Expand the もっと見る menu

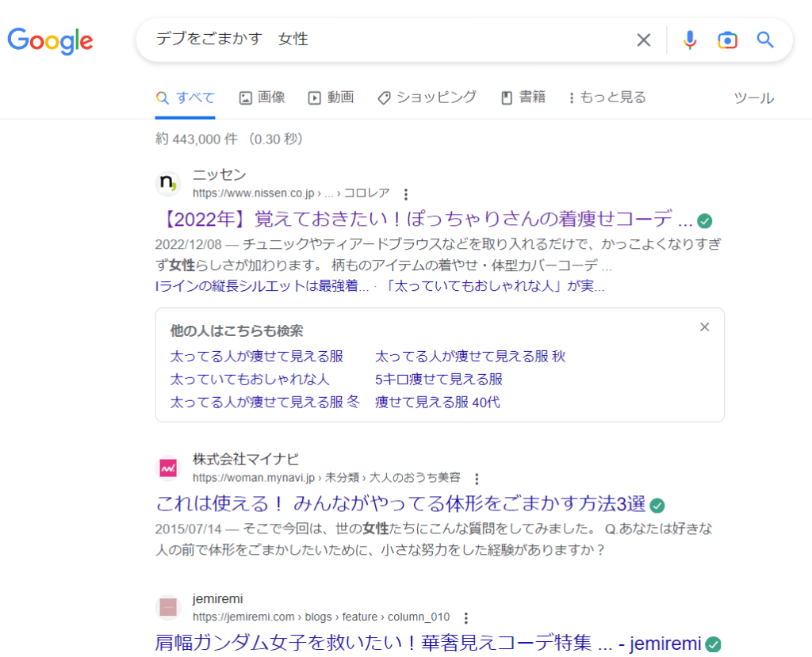[607, 97]
